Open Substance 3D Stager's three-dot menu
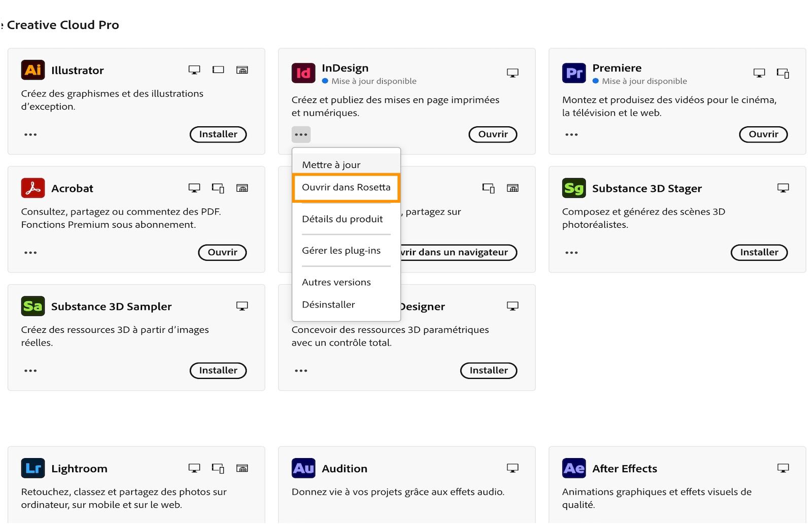The image size is (812, 524). click(x=571, y=253)
